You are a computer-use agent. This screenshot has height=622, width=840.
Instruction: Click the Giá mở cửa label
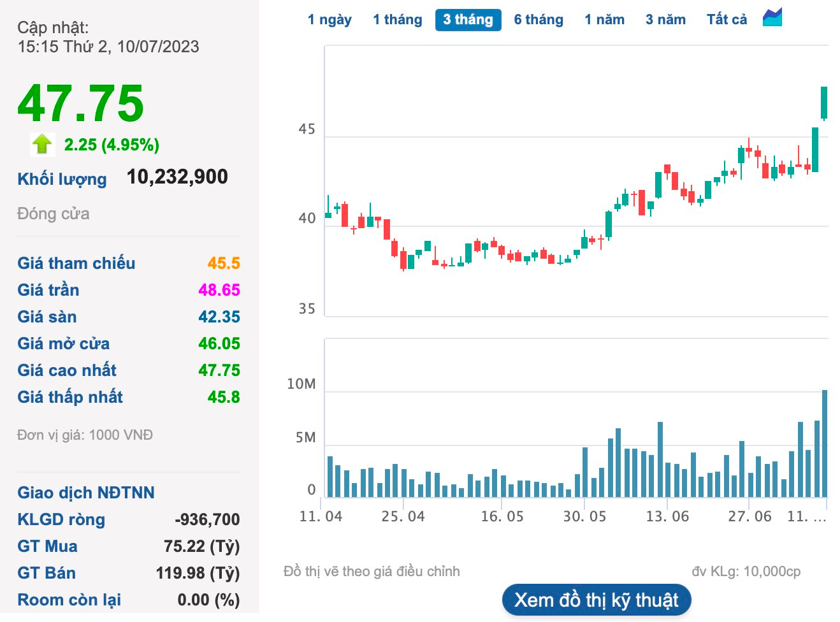pos(64,344)
